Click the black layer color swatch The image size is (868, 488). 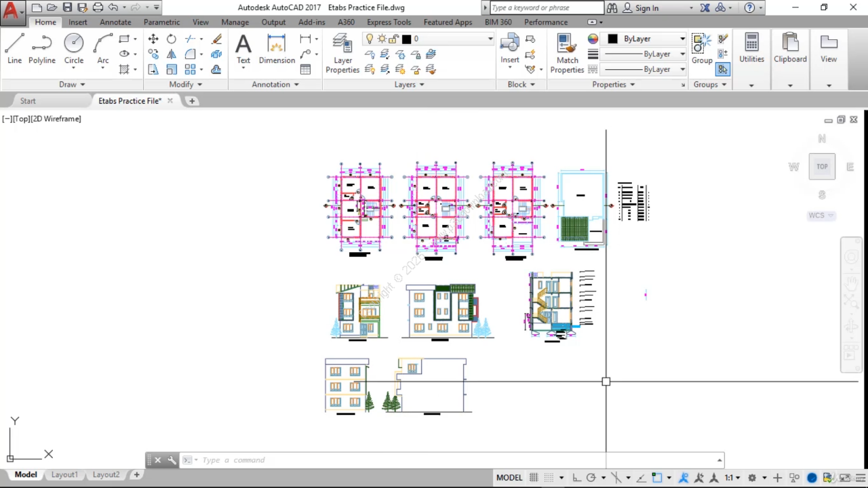coord(406,39)
